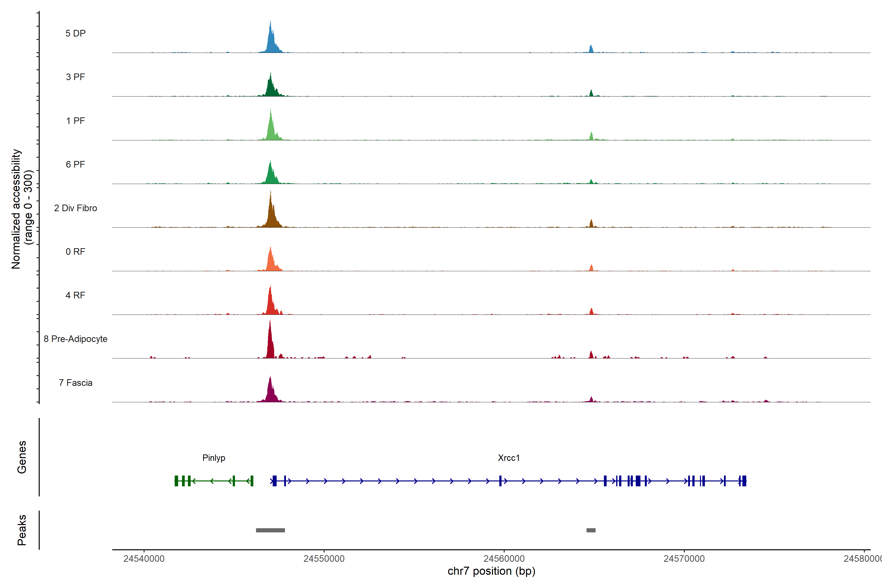Screen dimensions: 882x588
Task: Click the 24550000 axis tick label
Action: coord(324,559)
